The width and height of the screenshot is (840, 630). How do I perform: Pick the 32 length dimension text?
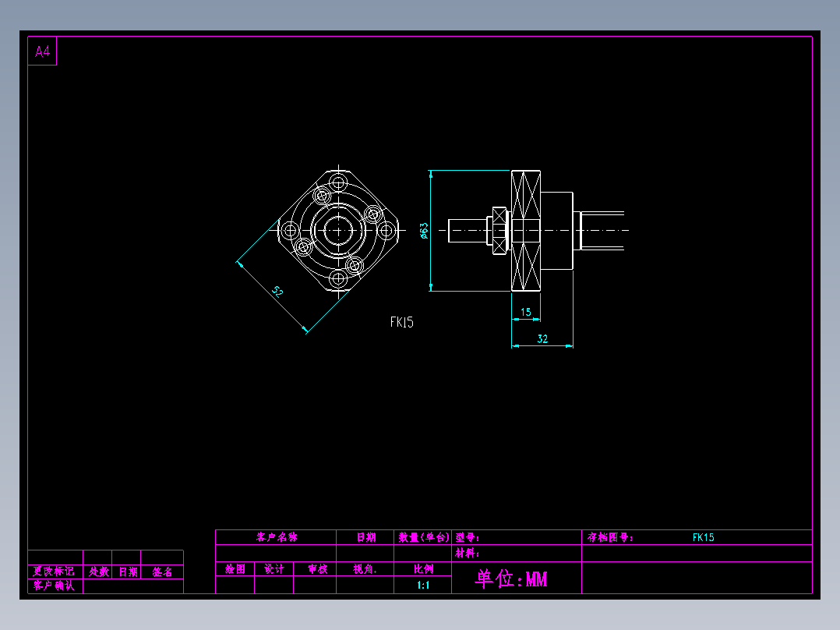542,339
